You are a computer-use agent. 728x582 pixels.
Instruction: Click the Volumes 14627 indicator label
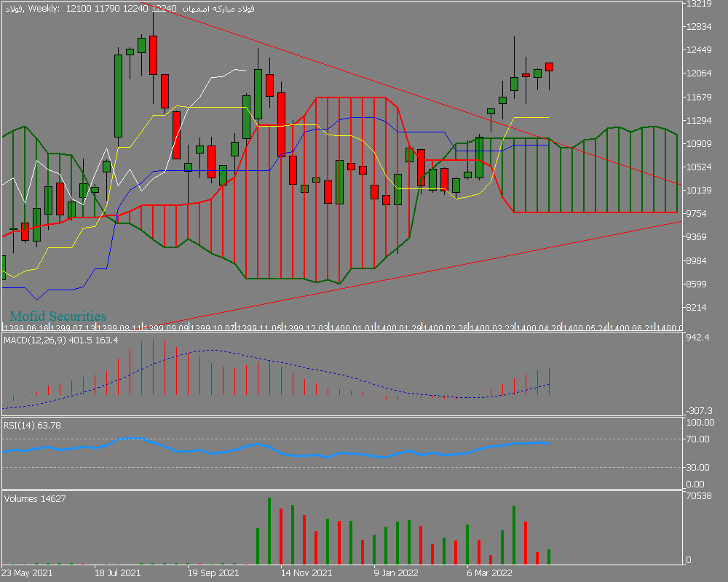coord(35,498)
